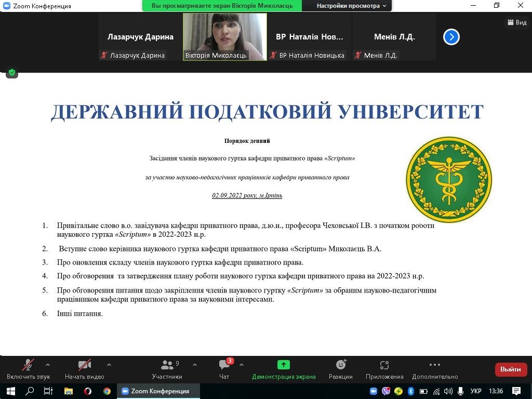Start camera with Начать видео

pyautogui.click(x=85, y=369)
